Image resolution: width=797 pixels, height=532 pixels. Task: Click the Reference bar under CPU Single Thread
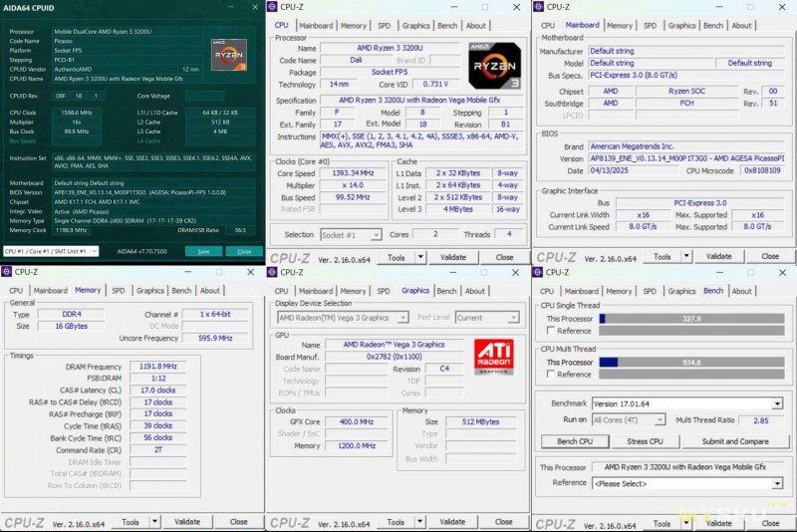point(691,331)
